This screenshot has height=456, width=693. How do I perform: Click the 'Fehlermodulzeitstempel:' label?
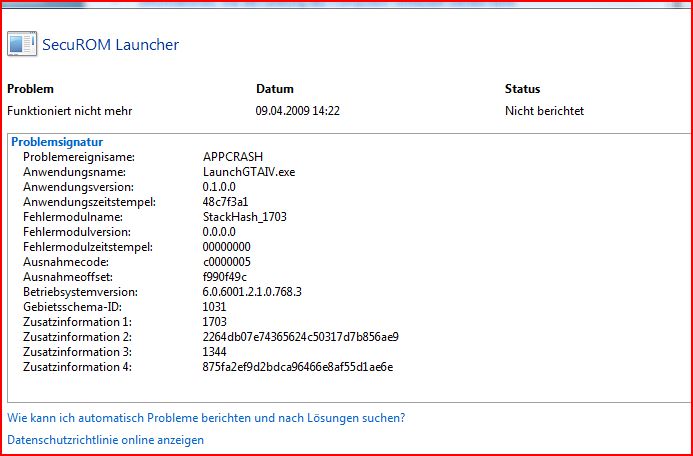(x=88, y=247)
